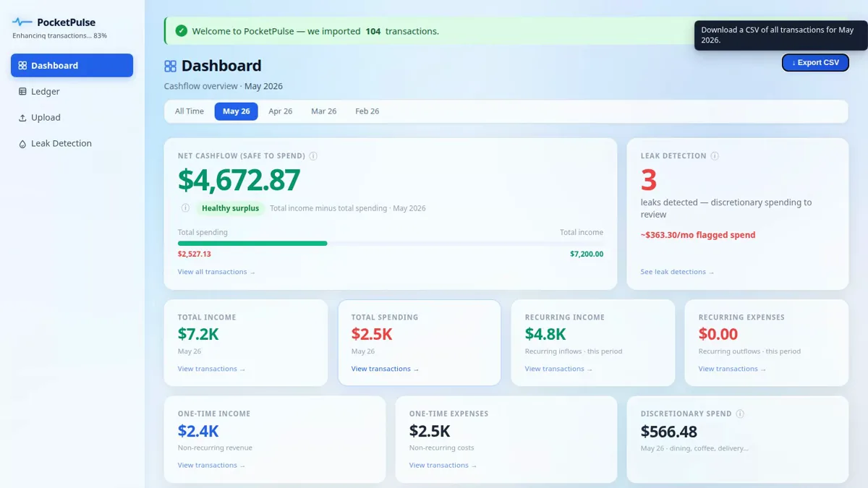Click info icon next to Net Cashflow title
Viewport: 868px width, 488px height.
[x=313, y=155]
